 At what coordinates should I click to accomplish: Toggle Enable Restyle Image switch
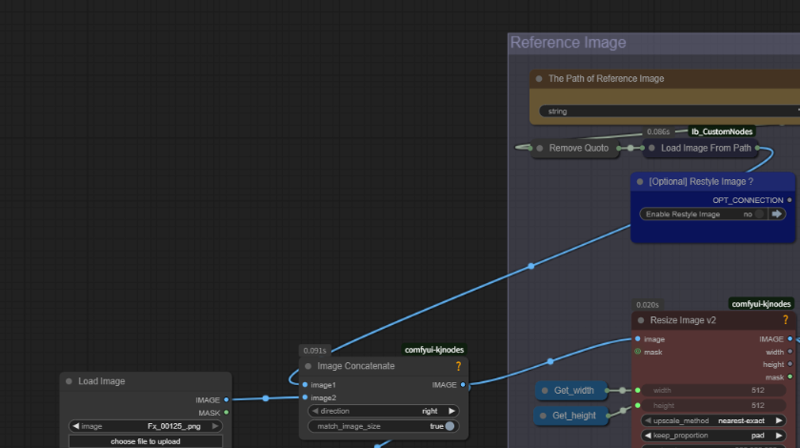tap(759, 214)
